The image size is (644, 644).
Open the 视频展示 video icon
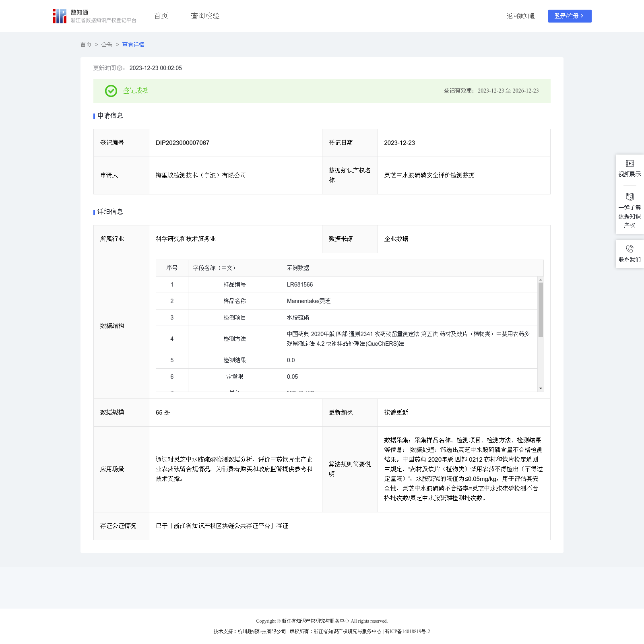click(630, 163)
